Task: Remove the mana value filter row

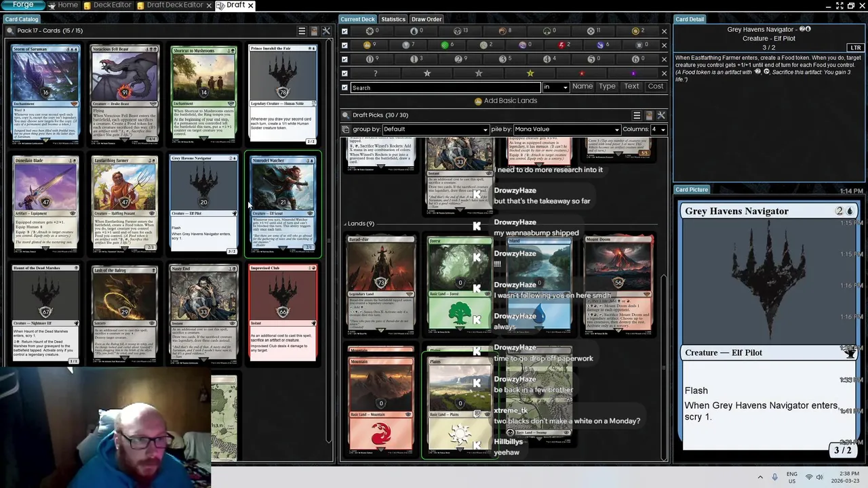Action: (664, 60)
